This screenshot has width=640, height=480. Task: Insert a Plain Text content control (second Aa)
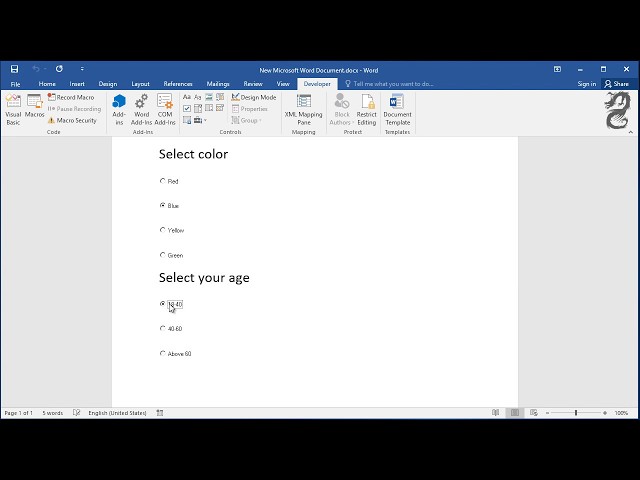[x=198, y=97]
